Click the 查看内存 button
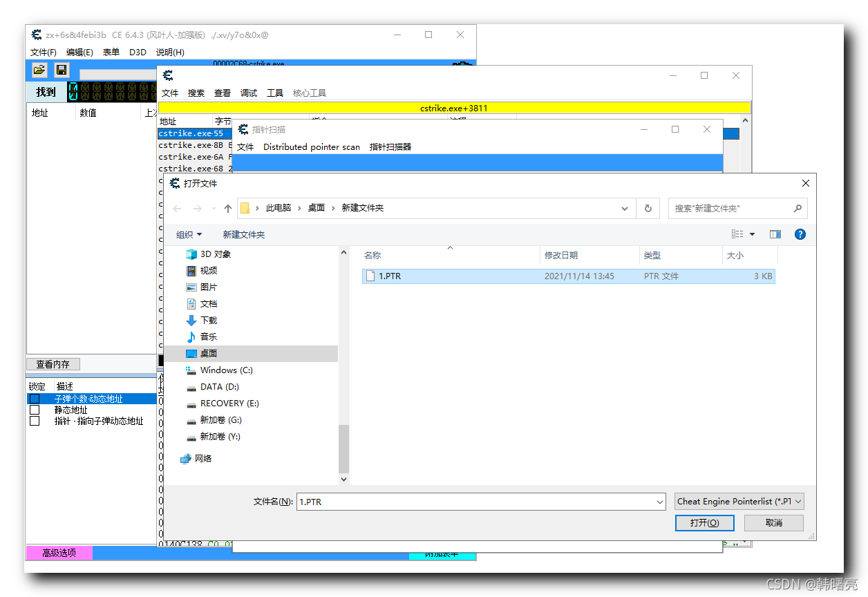This screenshot has width=868, height=597. [x=53, y=364]
